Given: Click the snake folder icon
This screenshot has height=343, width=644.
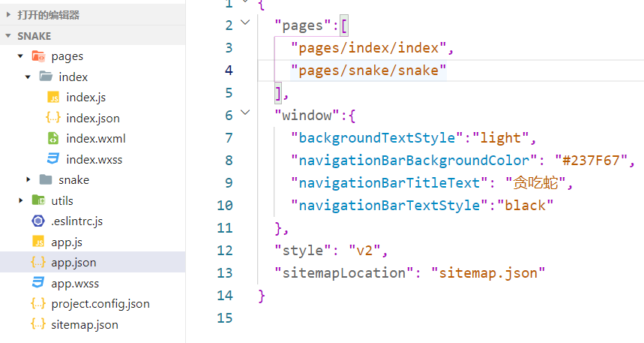Looking at the screenshot, I should click(x=46, y=179).
